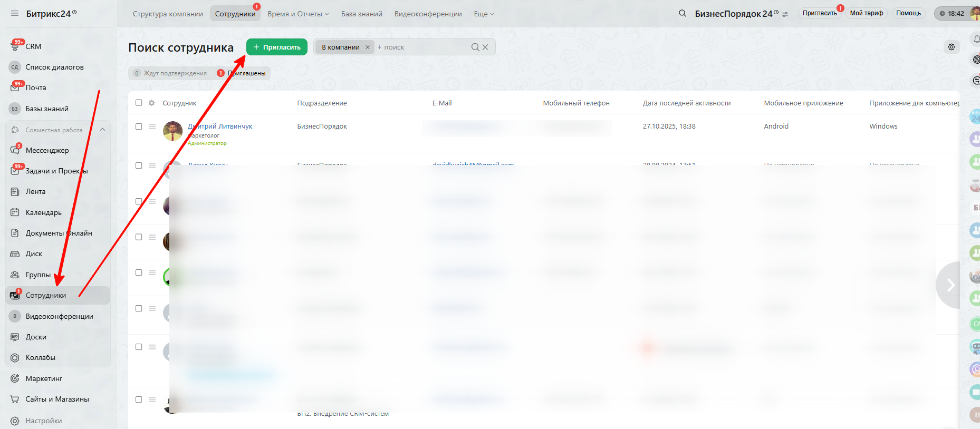Select the second employee row checkbox
Screen dimensions: 980x429
coord(139,165)
